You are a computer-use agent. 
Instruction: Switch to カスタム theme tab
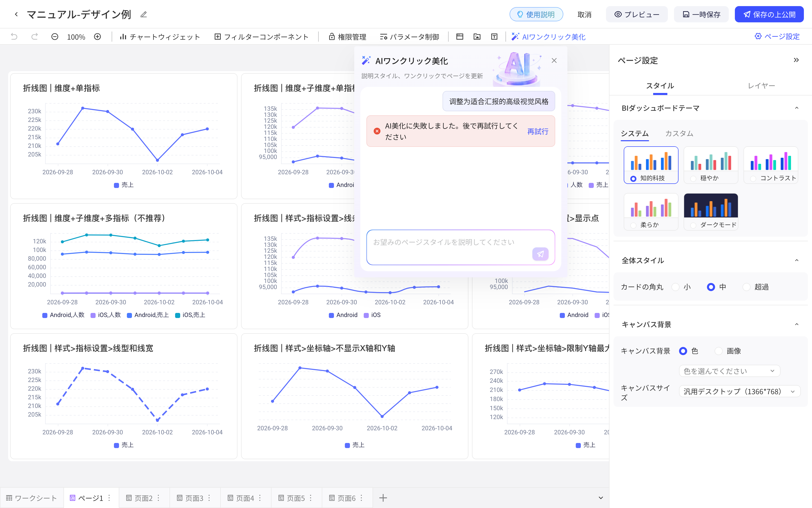pyautogui.click(x=679, y=133)
